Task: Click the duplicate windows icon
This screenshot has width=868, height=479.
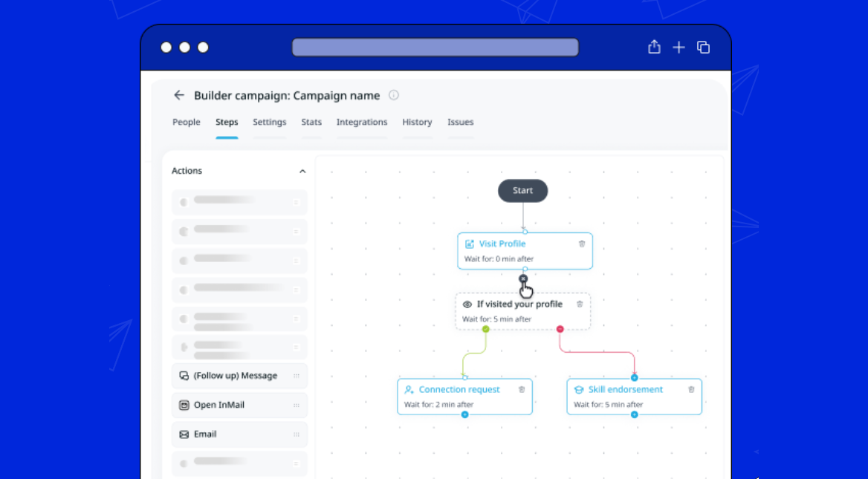Action: click(704, 48)
